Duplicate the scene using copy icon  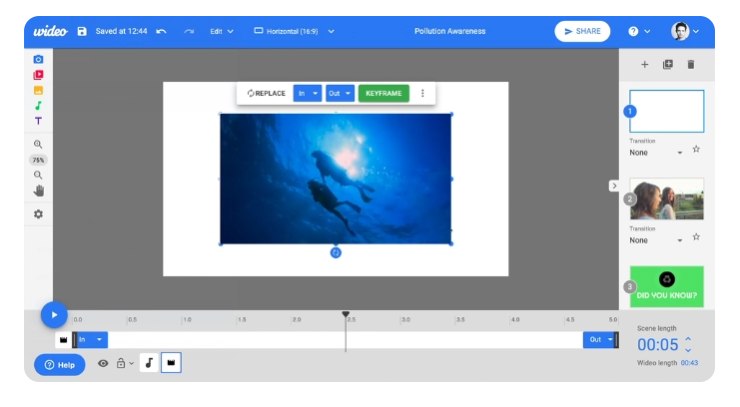(668, 64)
